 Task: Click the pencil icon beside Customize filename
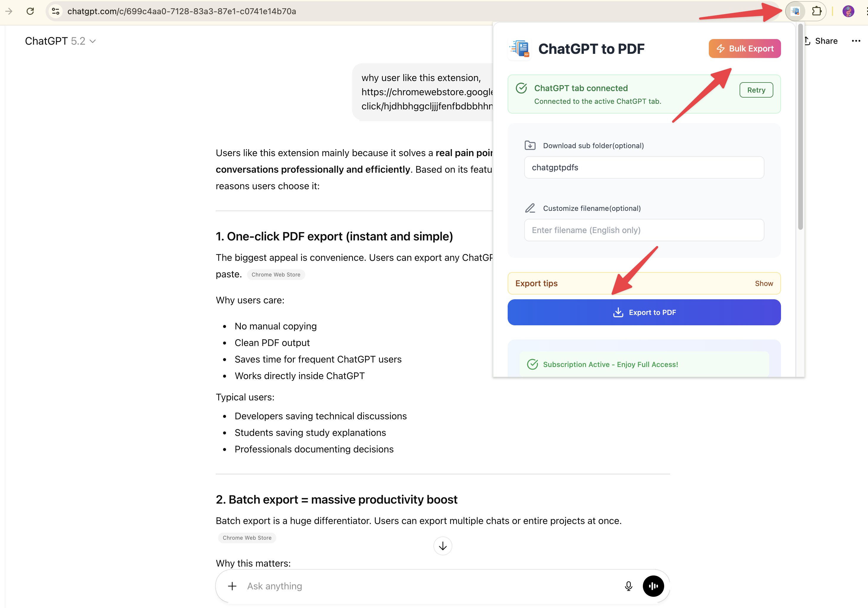click(x=530, y=208)
